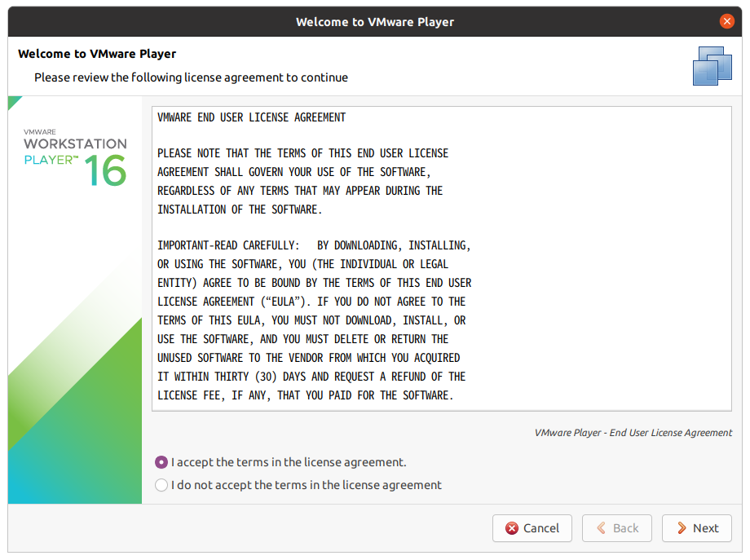Click the 'LICENSE FEE, IF ANY' line
This screenshot has width=750, height=560.
click(305, 395)
